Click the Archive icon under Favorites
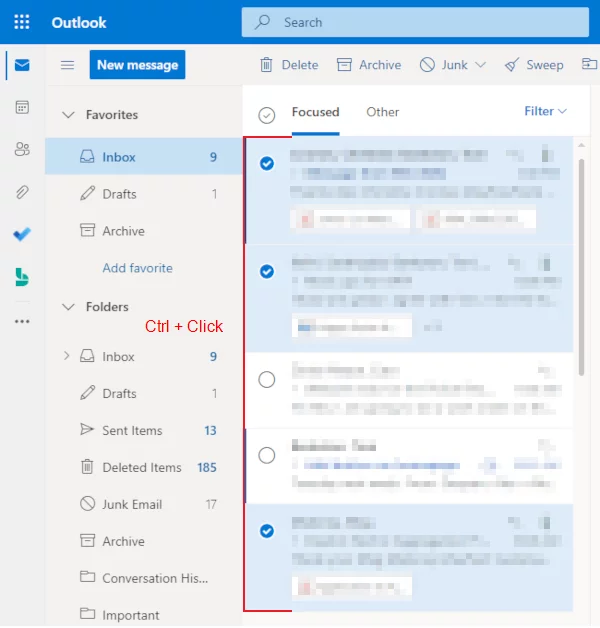The width and height of the screenshot is (600, 628). tap(87, 231)
